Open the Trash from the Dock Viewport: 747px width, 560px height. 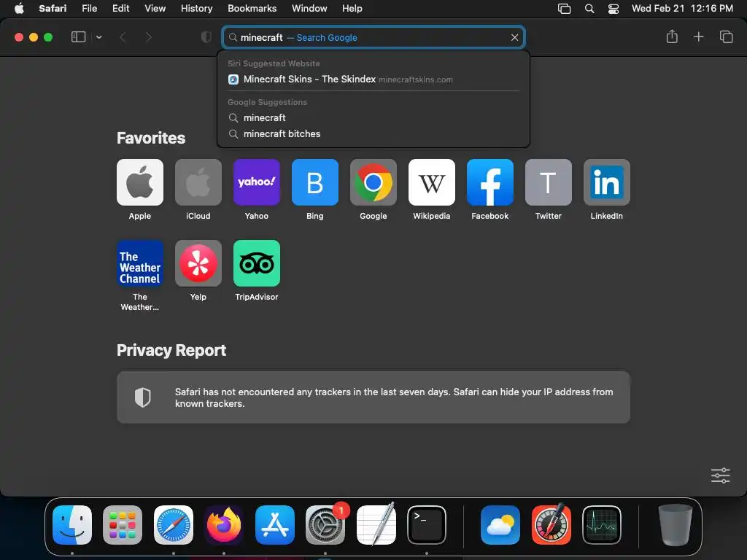tap(675, 525)
